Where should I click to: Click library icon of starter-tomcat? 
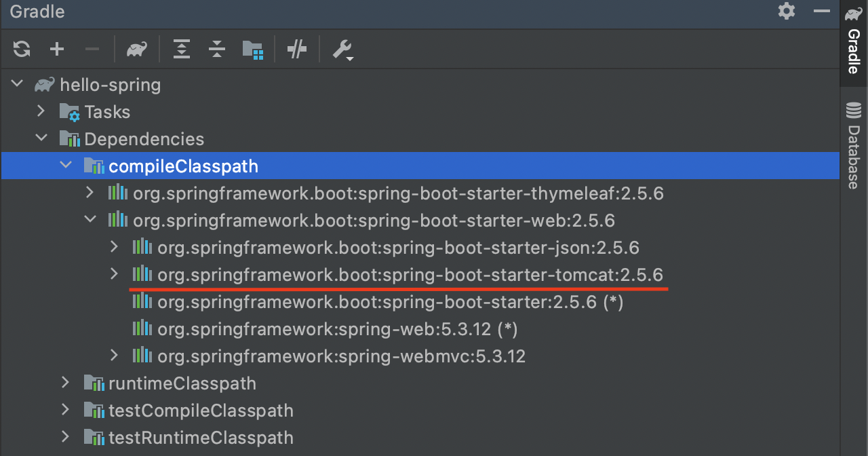[x=142, y=274]
